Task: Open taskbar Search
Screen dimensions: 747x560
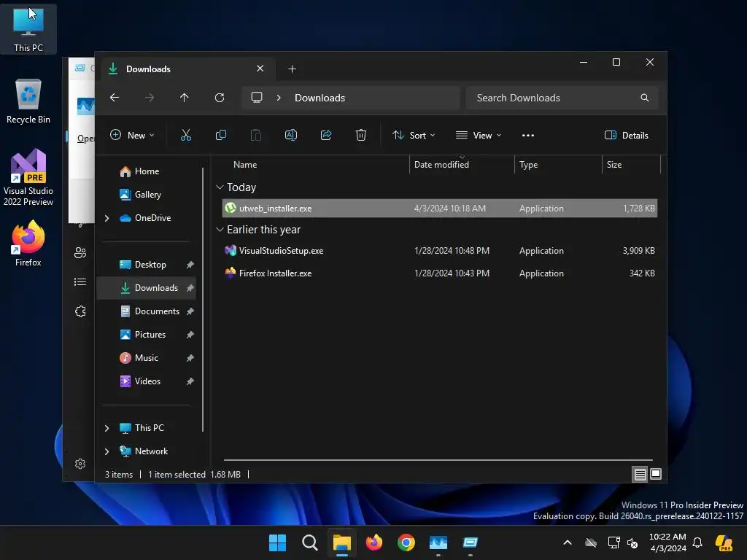Action: 309,542
